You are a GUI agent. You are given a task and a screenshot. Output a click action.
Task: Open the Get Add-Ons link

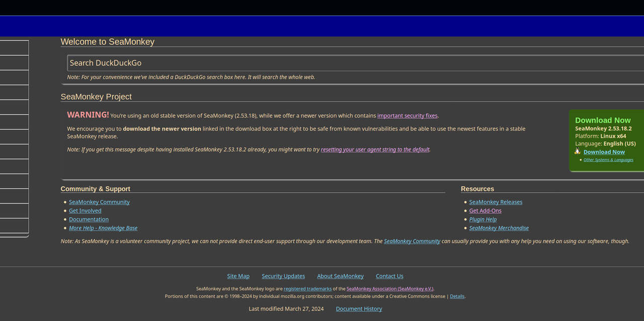click(485, 211)
